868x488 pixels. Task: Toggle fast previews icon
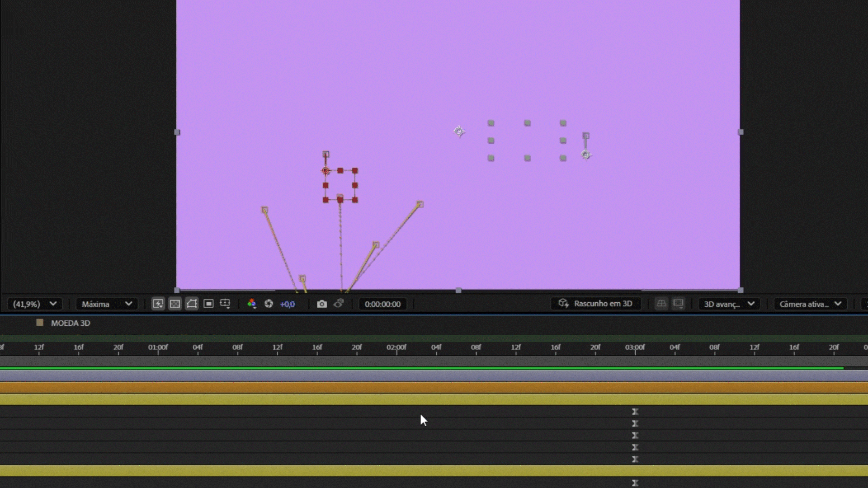[158, 304]
